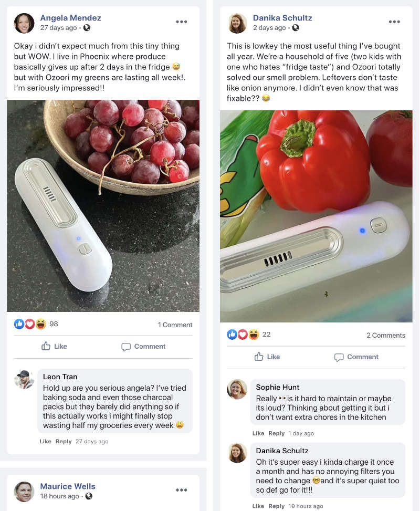Click reaction emojis showing 98 reactions
The width and height of the screenshot is (420, 511).
[x=30, y=324]
